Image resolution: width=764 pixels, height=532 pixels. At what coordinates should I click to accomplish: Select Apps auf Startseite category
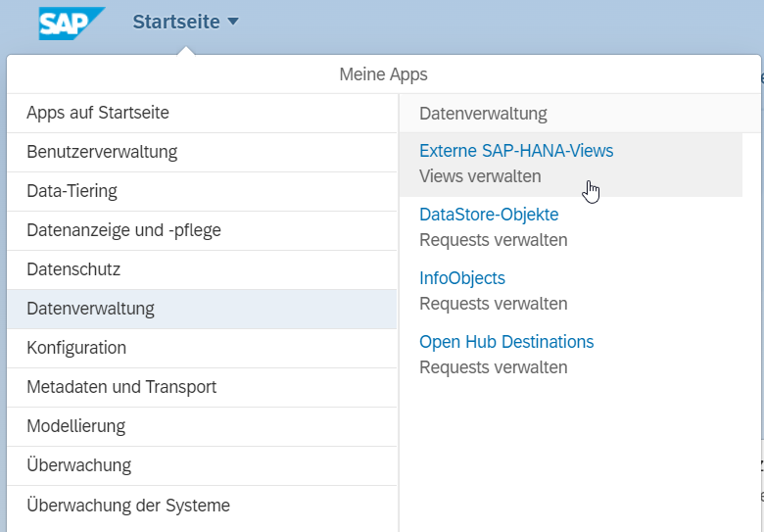[x=202, y=113]
